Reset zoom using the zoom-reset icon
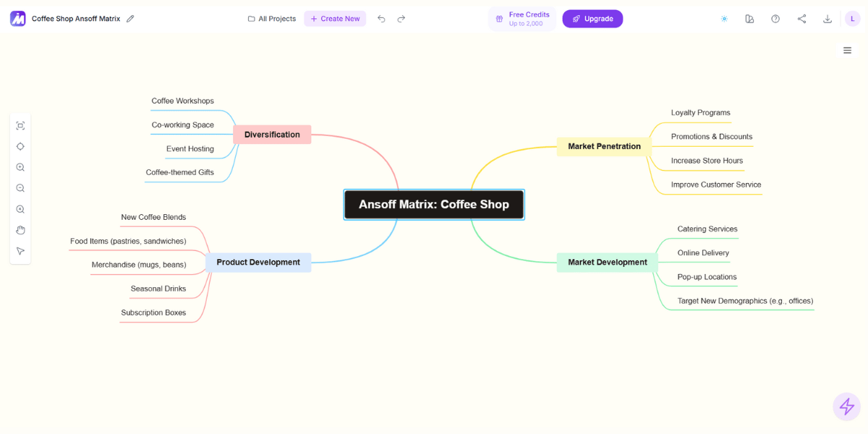 [x=20, y=209]
